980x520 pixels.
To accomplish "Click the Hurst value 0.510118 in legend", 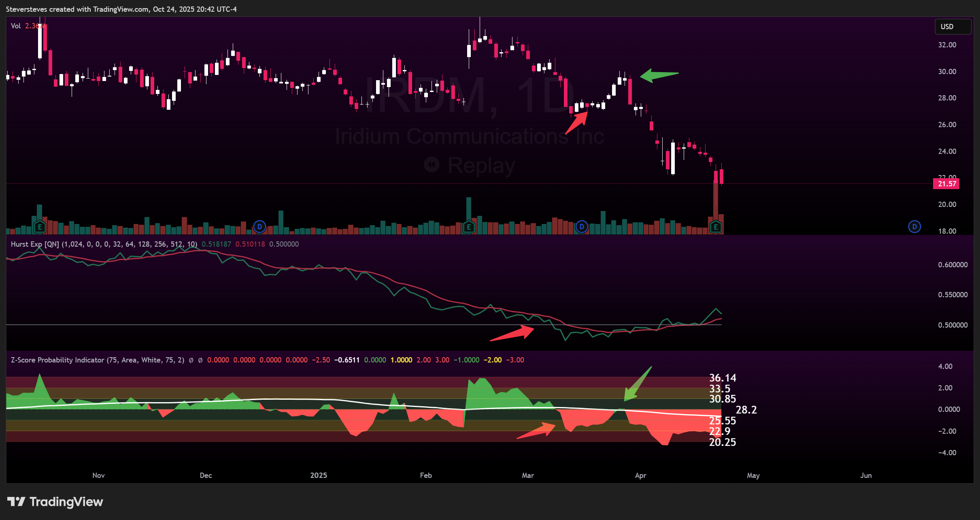I will pos(250,244).
